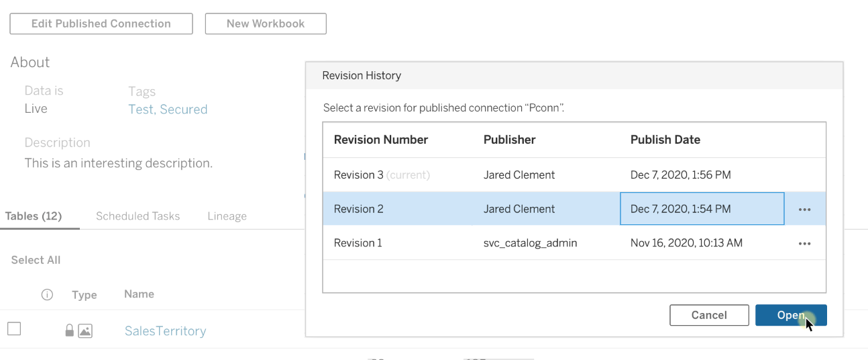Click the Type column header in tables list
The image size is (868, 360).
coord(85,295)
